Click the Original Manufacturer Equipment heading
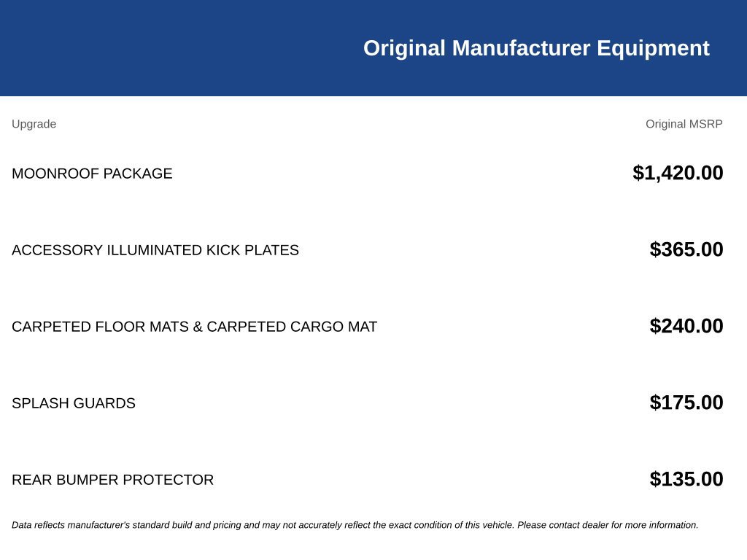Image resolution: width=747 pixels, height=560 pixels. [x=536, y=48]
